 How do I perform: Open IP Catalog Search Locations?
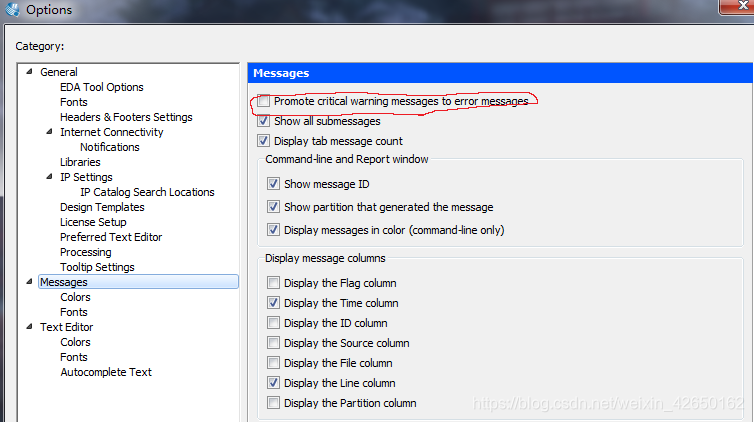click(147, 192)
